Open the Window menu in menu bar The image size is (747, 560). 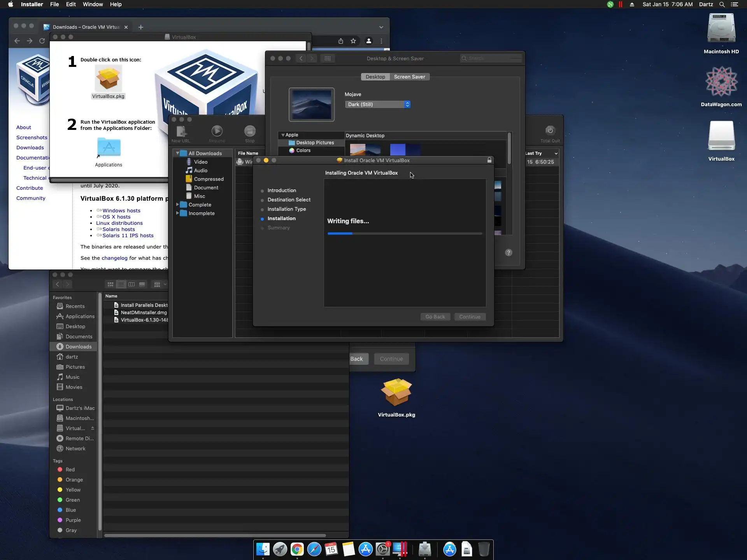(x=93, y=4)
